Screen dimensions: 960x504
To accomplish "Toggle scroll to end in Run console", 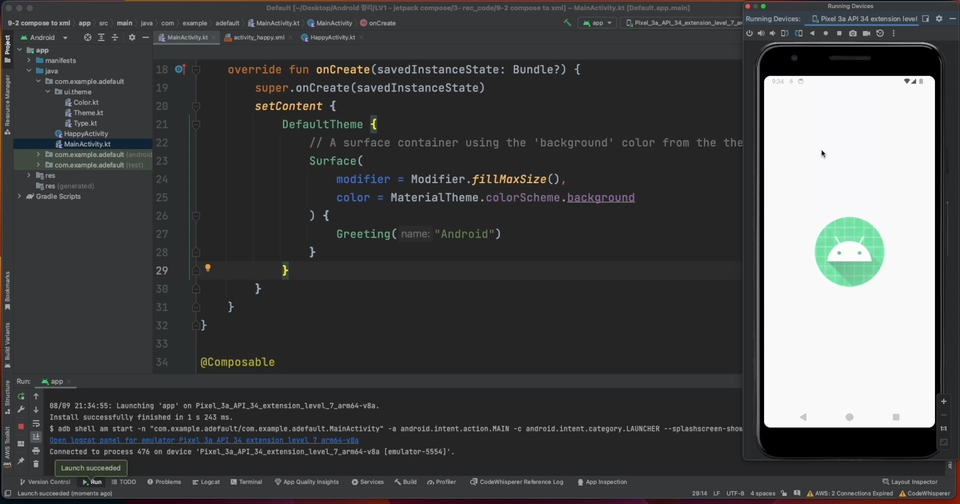I will [x=36, y=437].
